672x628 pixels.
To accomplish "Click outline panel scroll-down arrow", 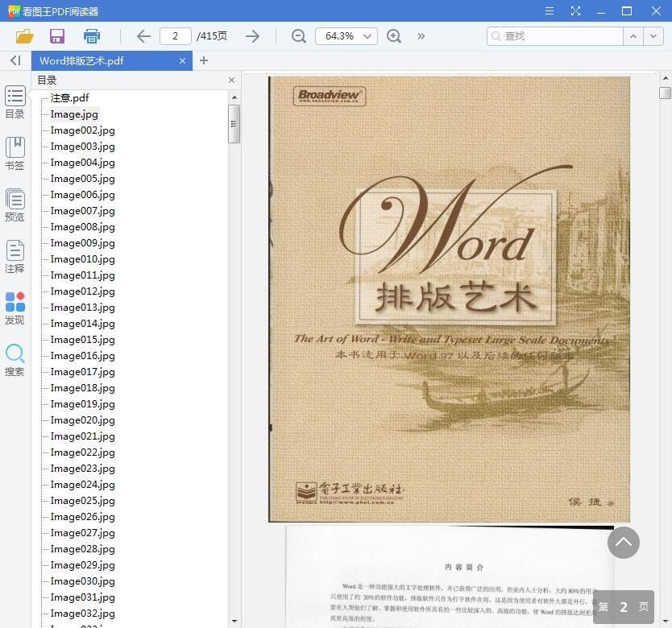I will click(x=234, y=621).
